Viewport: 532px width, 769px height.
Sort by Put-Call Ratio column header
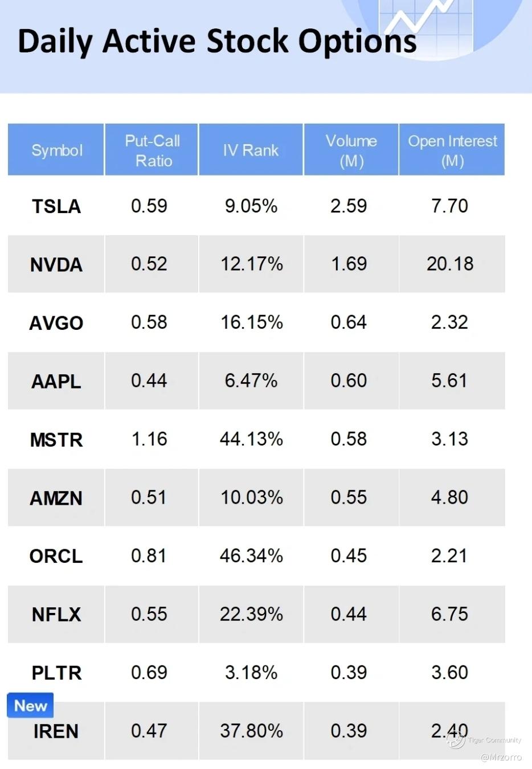152,150
